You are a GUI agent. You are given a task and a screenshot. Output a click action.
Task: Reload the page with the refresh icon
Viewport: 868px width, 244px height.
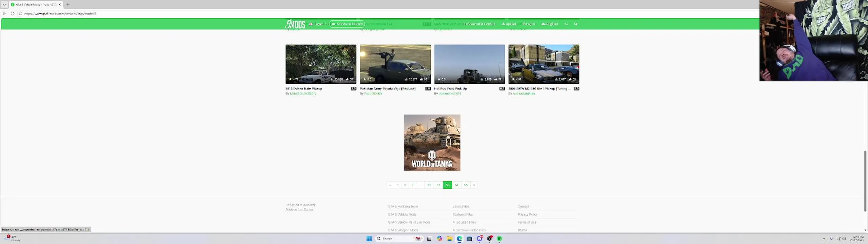point(13,14)
